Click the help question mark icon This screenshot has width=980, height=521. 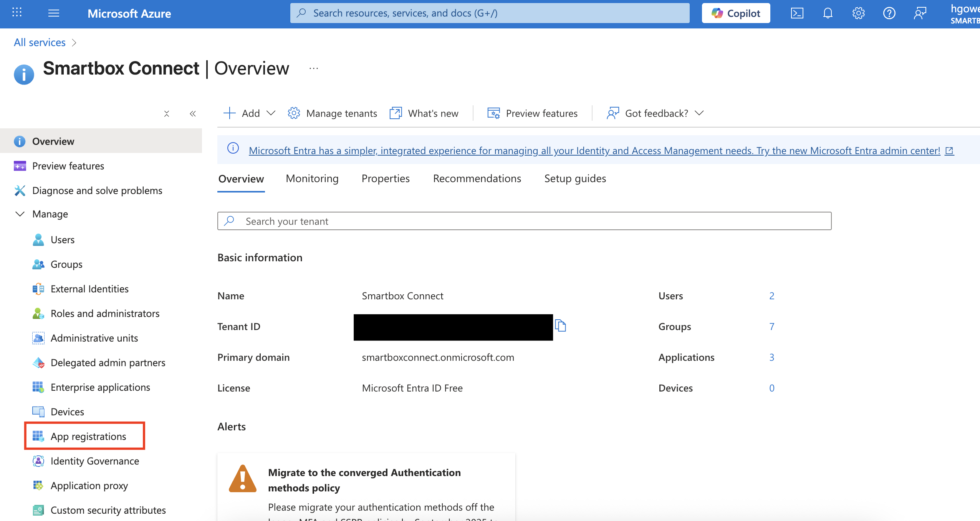[889, 13]
